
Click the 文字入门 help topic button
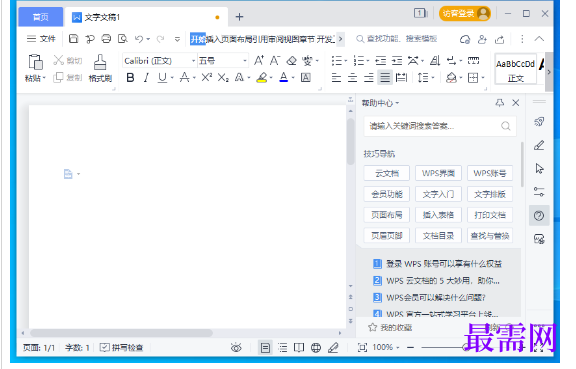coord(438,194)
